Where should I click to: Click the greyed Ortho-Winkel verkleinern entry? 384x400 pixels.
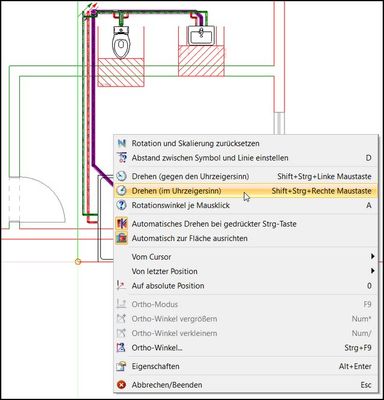(x=246, y=333)
